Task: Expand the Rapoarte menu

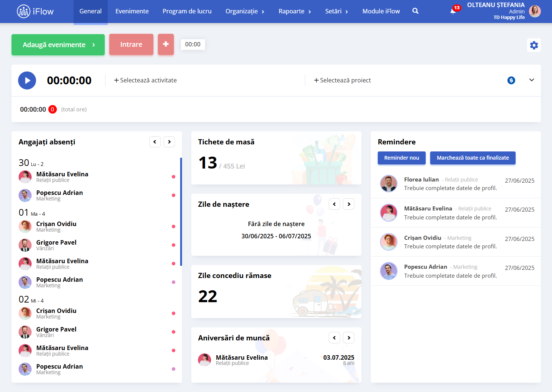Action: click(295, 12)
